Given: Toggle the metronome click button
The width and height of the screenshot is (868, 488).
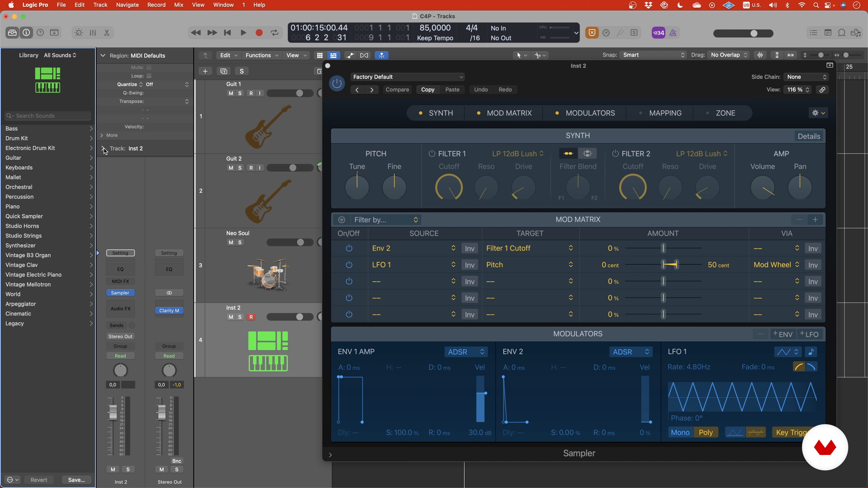Looking at the screenshot, I should click(x=673, y=33).
